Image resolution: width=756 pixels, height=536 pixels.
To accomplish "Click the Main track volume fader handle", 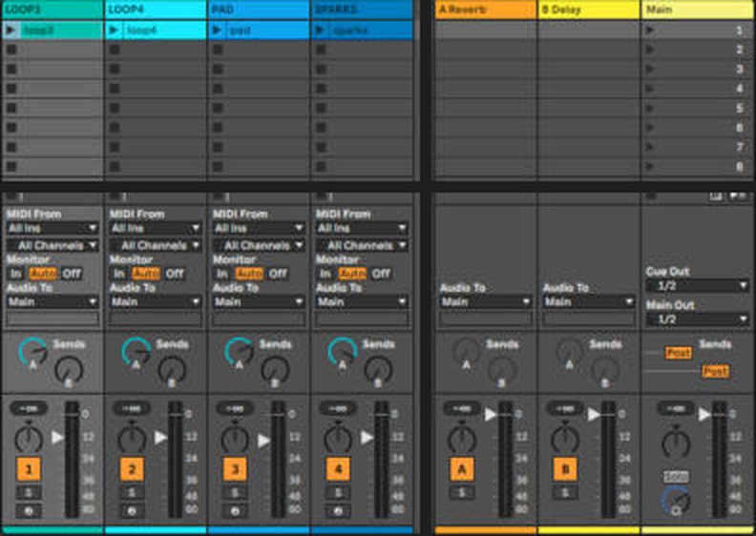I will (704, 414).
